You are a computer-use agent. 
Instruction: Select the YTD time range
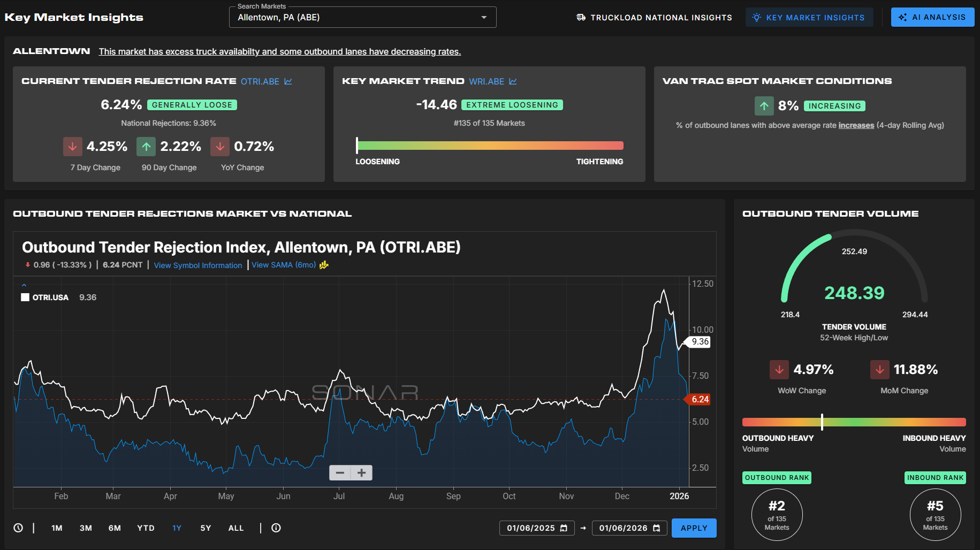[x=146, y=528]
